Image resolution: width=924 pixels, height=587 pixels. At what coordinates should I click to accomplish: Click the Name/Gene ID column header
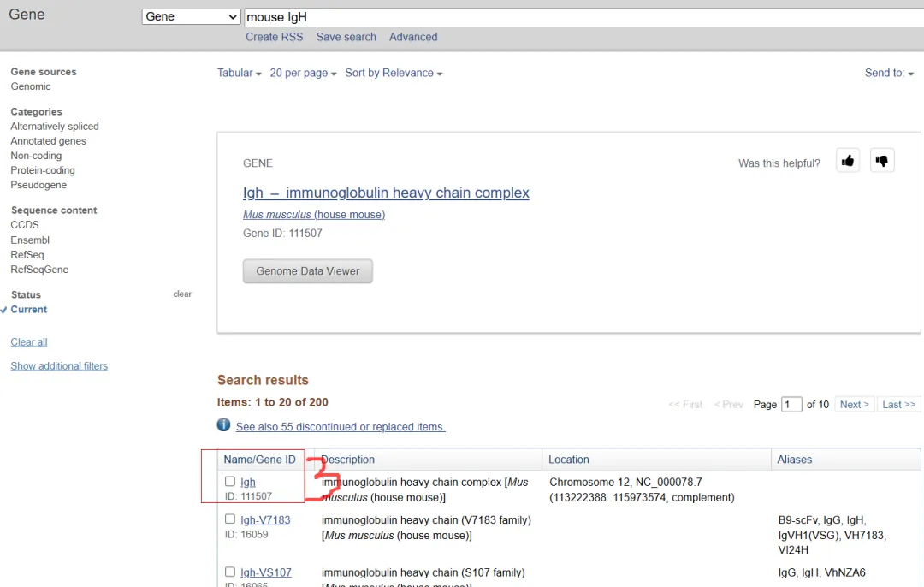[259, 460]
